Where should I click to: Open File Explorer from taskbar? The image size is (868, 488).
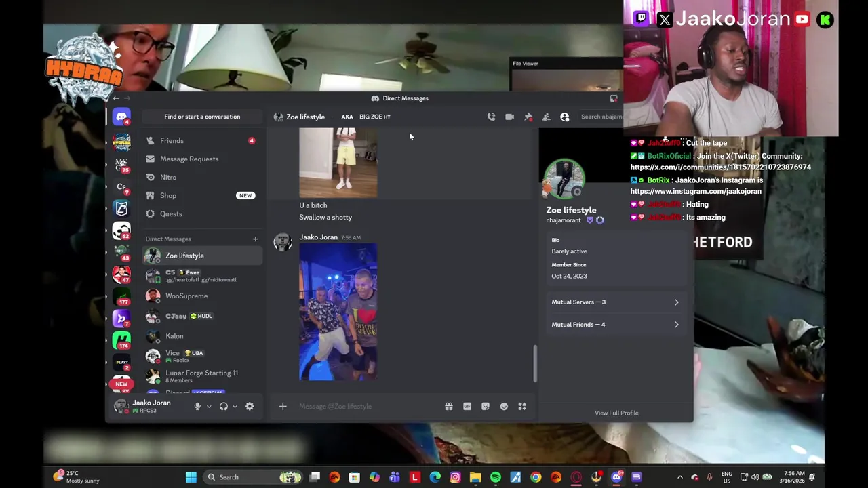coord(475,477)
